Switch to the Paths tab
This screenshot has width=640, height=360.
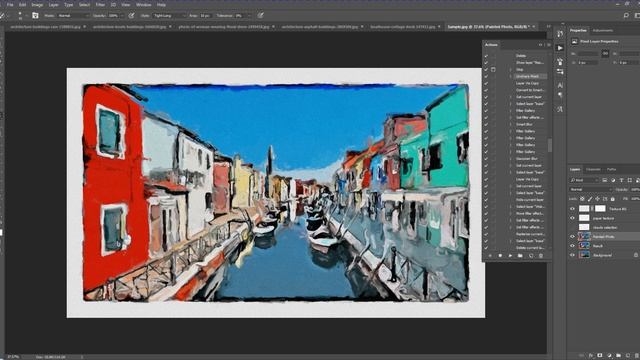(x=611, y=169)
